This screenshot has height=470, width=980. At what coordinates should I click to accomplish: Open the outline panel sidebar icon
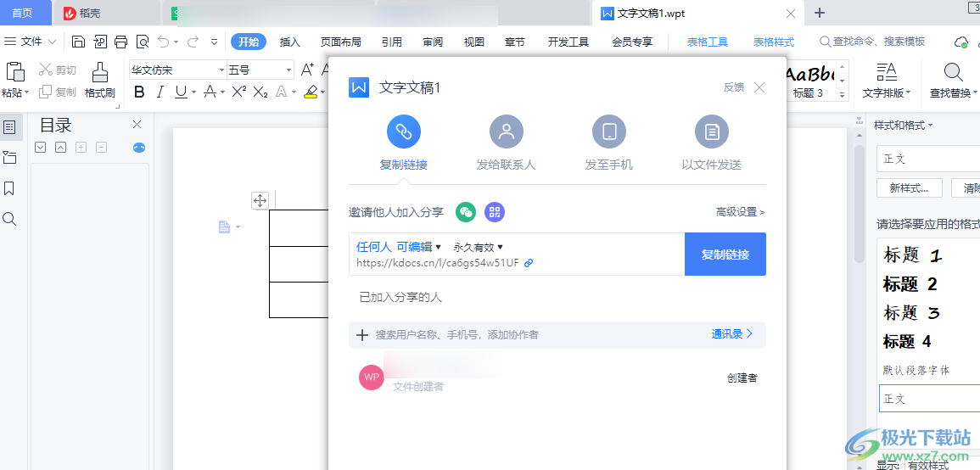9,127
